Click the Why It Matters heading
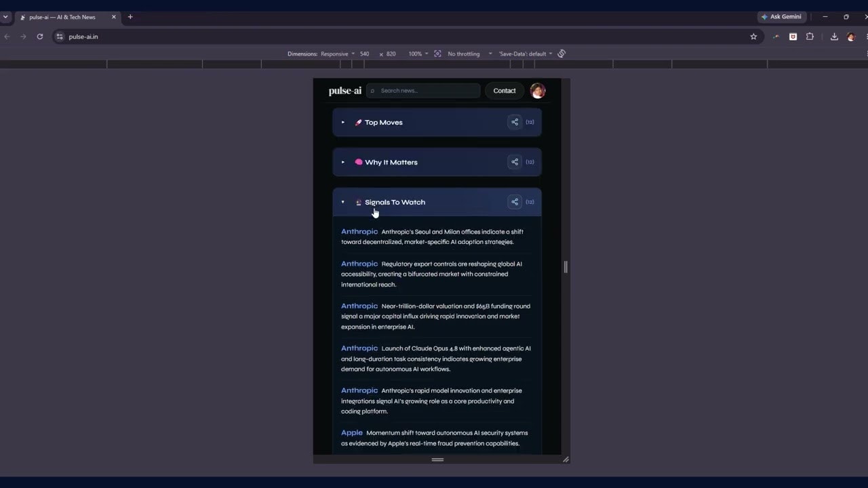Screen dimensions: 868x488 [391, 162]
